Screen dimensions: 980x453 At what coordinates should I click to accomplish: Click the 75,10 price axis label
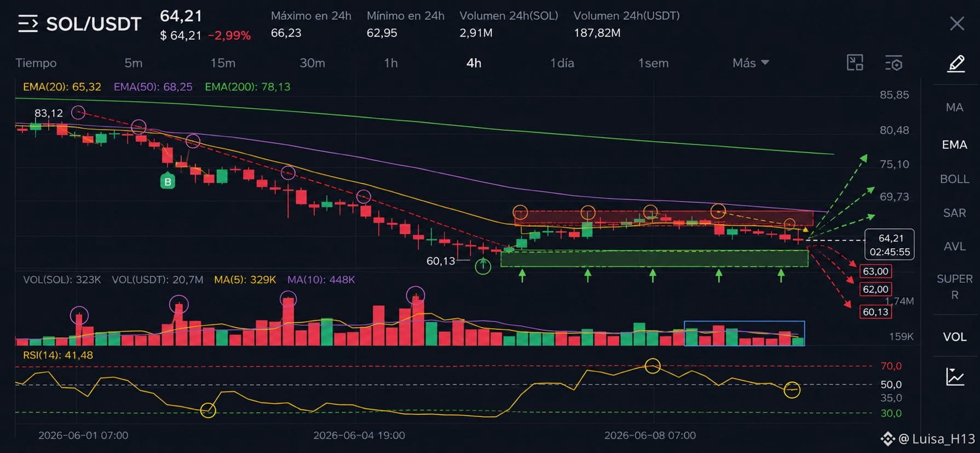[x=894, y=164]
